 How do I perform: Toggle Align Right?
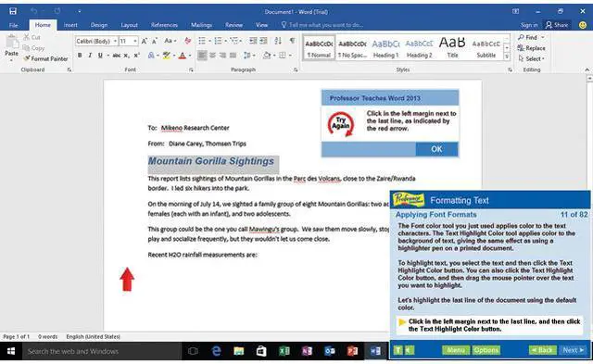(222, 56)
